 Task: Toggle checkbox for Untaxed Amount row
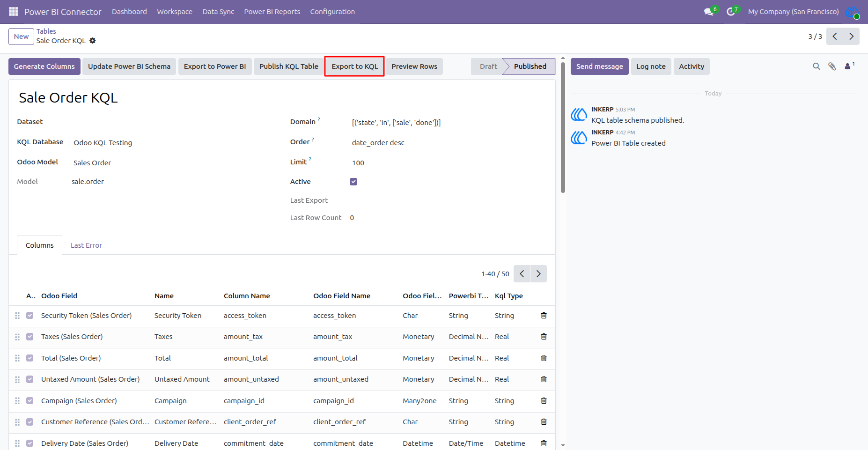[30, 379]
